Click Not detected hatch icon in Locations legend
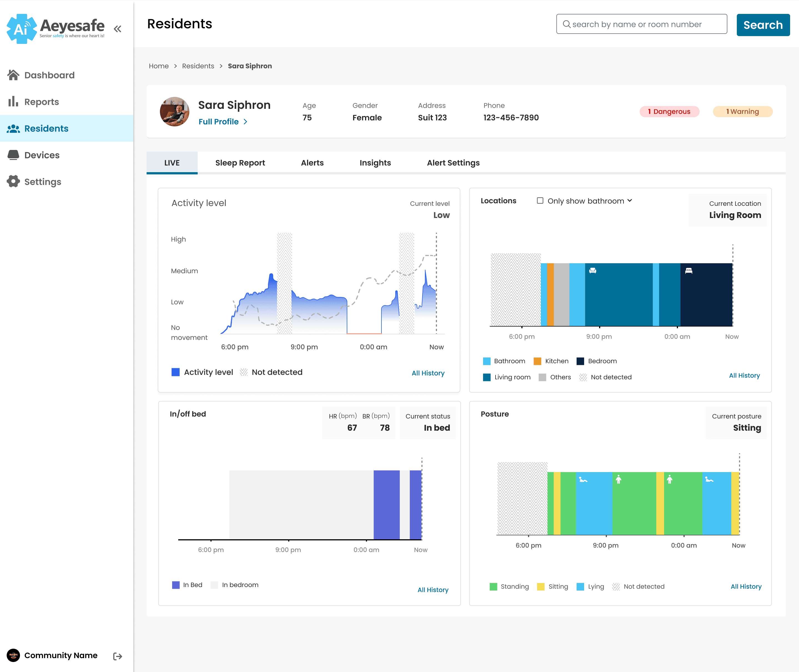 [583, 377]
